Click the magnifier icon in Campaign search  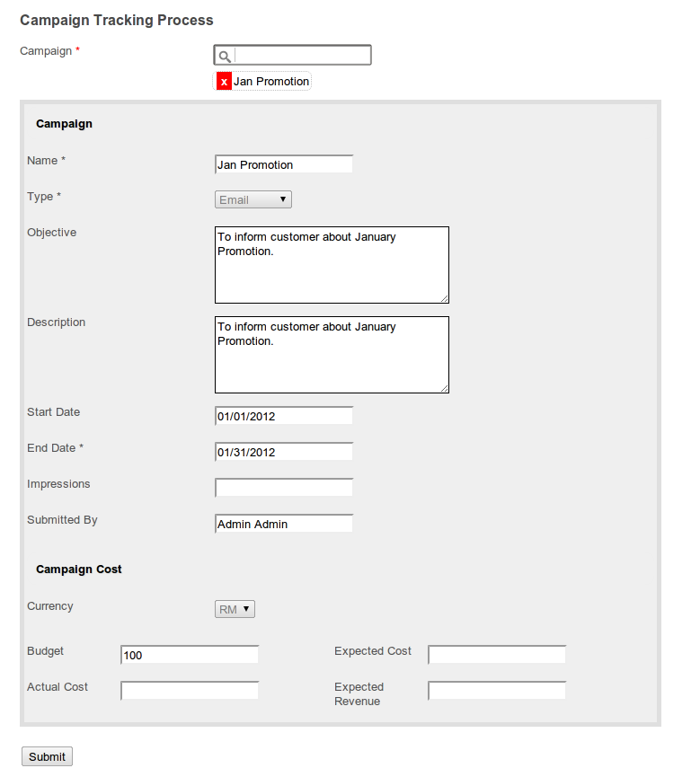point(225,56)
